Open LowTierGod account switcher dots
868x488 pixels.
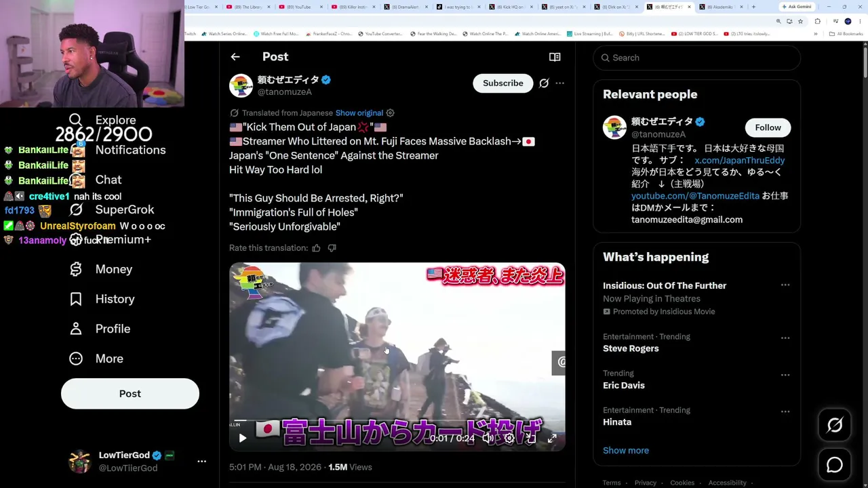(201, 462)
